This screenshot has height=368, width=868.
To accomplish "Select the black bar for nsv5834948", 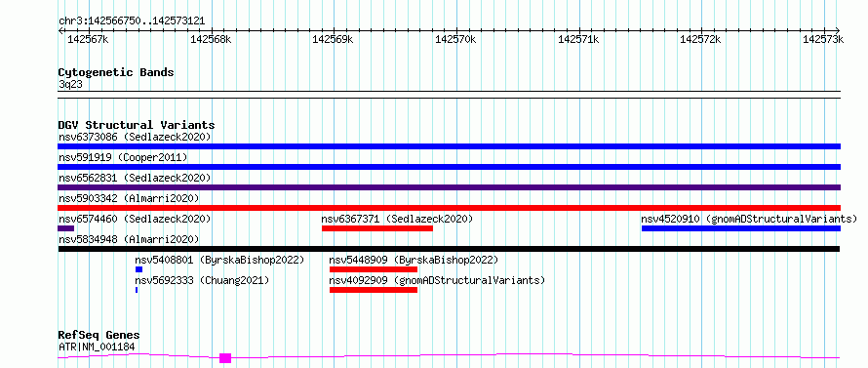I will 449,249.
